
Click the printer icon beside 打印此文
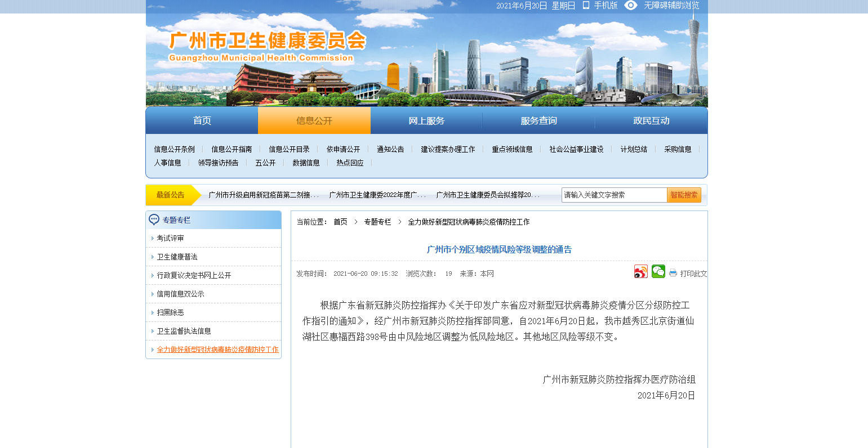click(x=673, y=274)
